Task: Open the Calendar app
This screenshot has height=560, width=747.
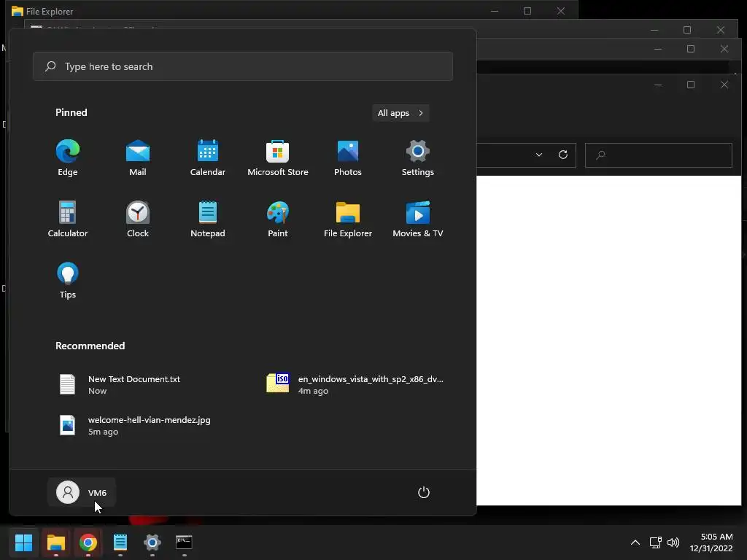Action: pos(208,158)
